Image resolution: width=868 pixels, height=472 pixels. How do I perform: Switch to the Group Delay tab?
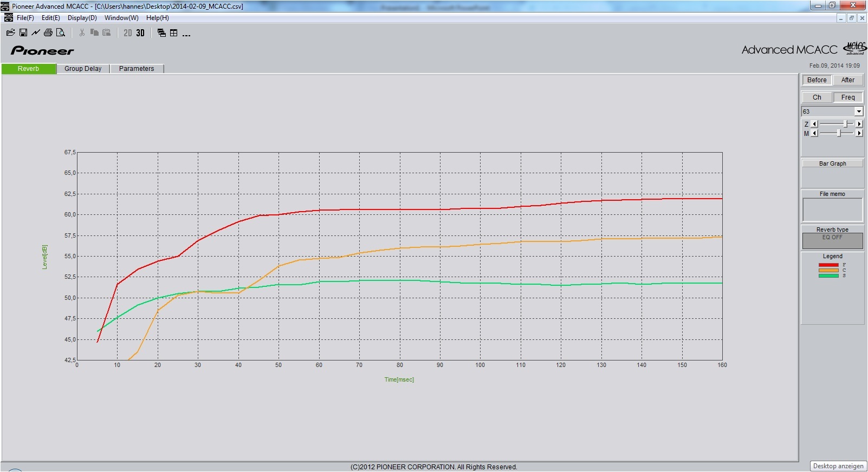coord(83,69)
